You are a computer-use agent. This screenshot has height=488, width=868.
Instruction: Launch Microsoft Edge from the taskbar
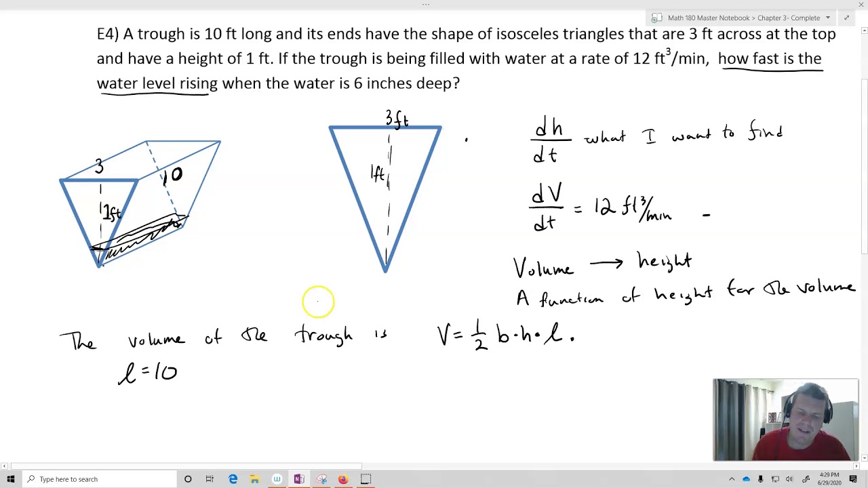pyautogui.click(x=233, y=479)
